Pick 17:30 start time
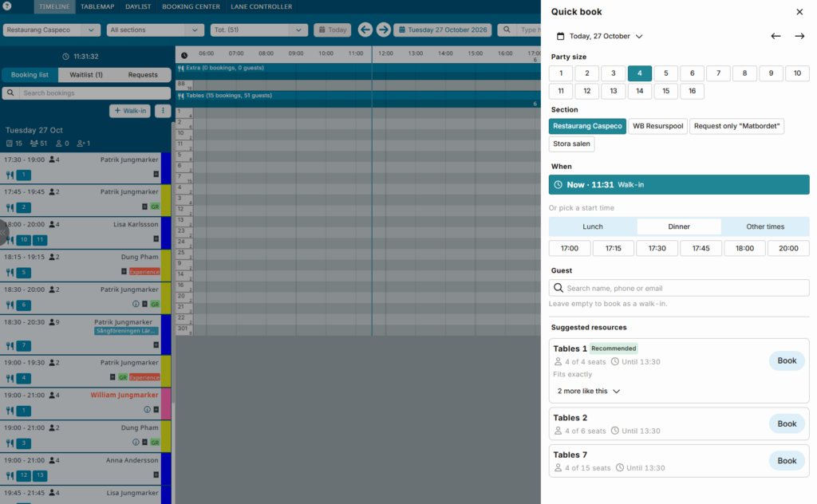 pos(657,248)
